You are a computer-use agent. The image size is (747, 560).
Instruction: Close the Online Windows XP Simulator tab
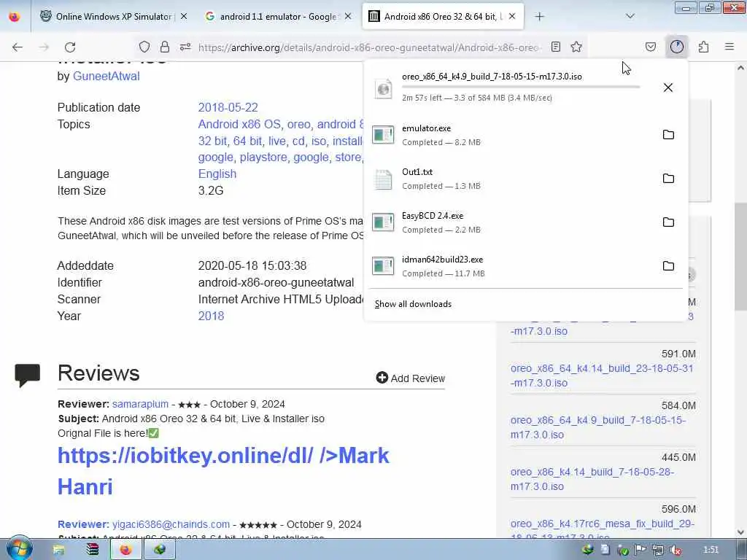point(184,17)
